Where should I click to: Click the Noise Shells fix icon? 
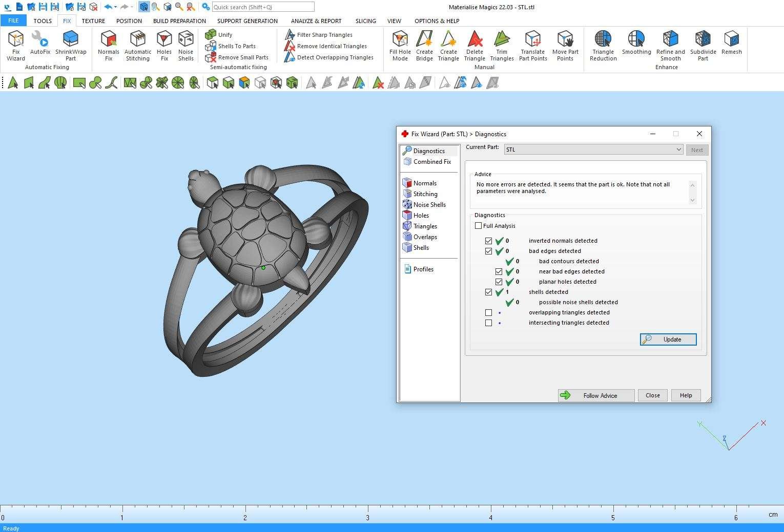pyautogui.click(x=185, y=45)
